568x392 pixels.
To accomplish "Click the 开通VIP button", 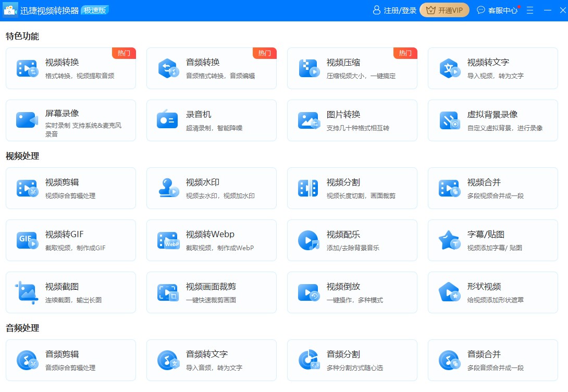I will (x=444, y=10).
